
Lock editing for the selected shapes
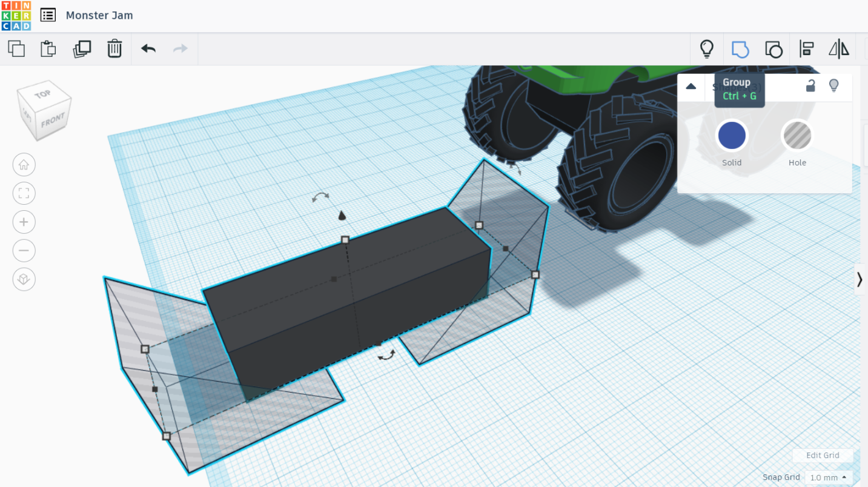[x=810, y=86]
